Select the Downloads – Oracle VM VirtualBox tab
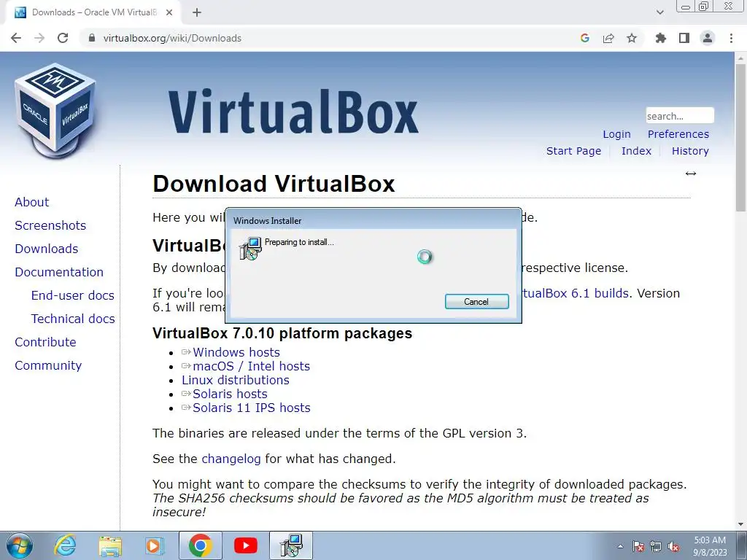Viewport: 747px width, 560px height. (93, 12)
